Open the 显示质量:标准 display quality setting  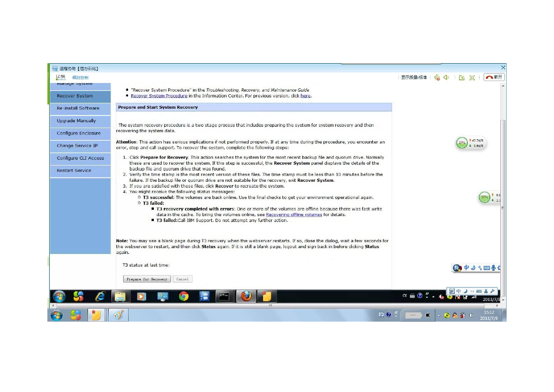(414, 78)
